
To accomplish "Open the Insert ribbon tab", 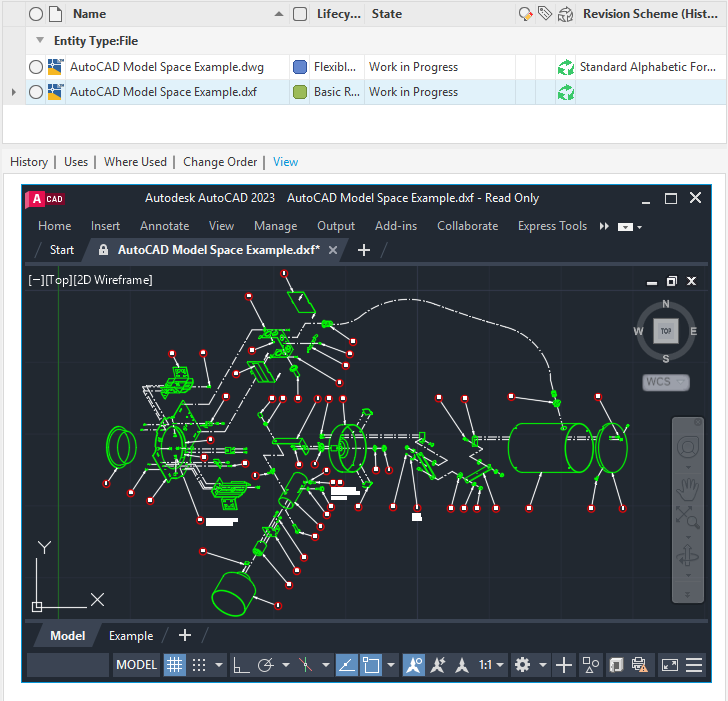I will [105, 226].
